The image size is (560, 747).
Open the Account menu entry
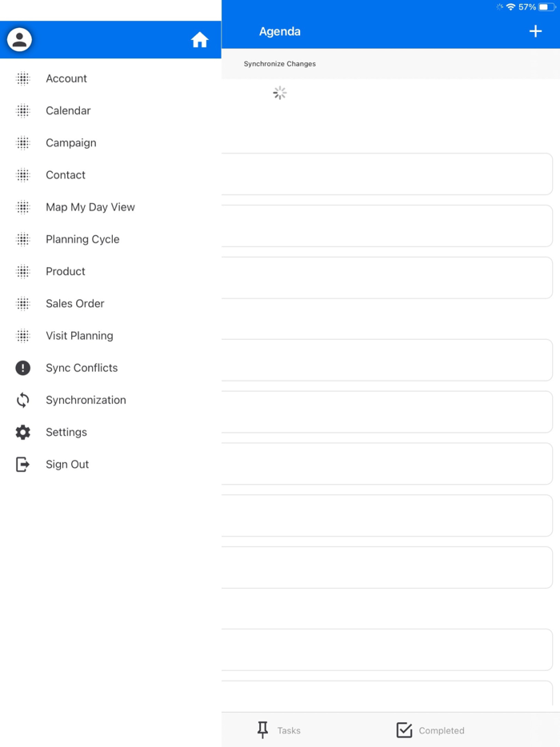click(x=66, y=78)
